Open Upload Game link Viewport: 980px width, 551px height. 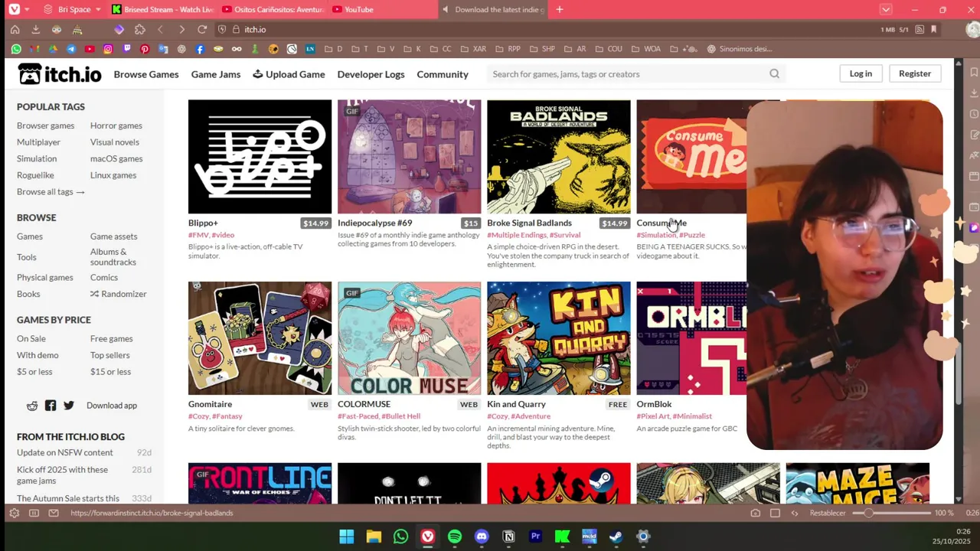(x=289, y=74)
